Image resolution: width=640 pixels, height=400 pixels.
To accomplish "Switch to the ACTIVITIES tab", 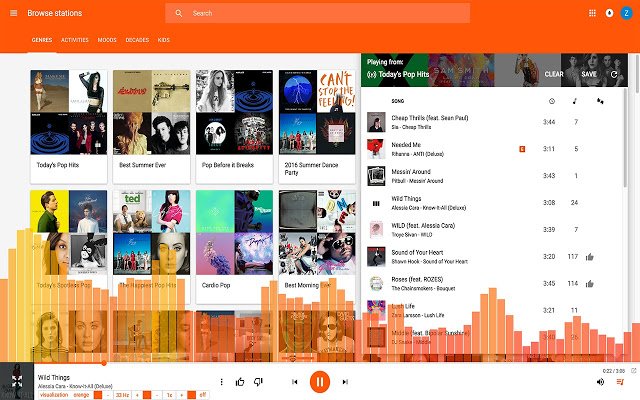I will [x=75, y=40].
